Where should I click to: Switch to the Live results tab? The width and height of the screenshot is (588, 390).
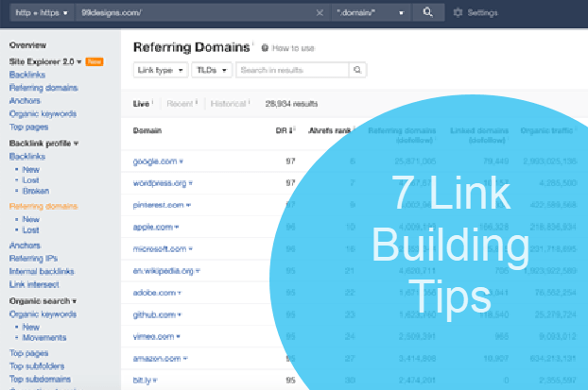(x=141, y=104)
